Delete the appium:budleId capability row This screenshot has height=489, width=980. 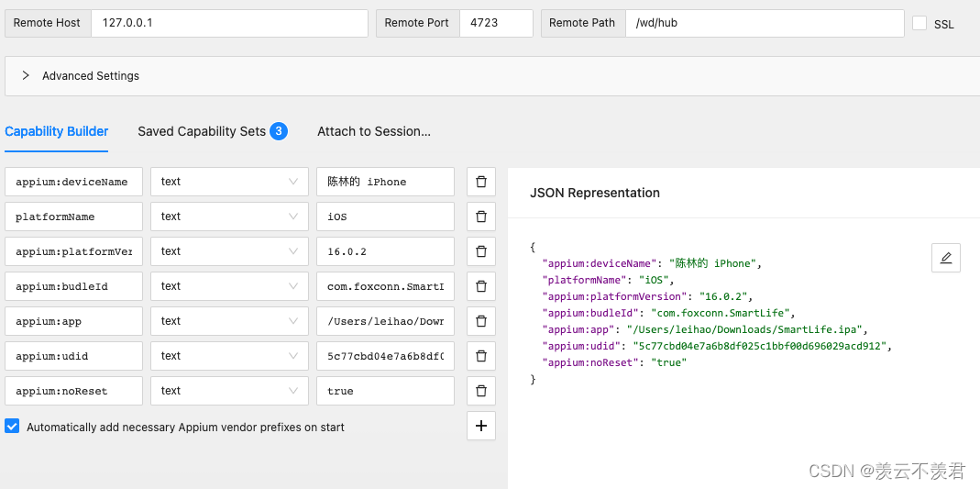[x=481, y=286]
